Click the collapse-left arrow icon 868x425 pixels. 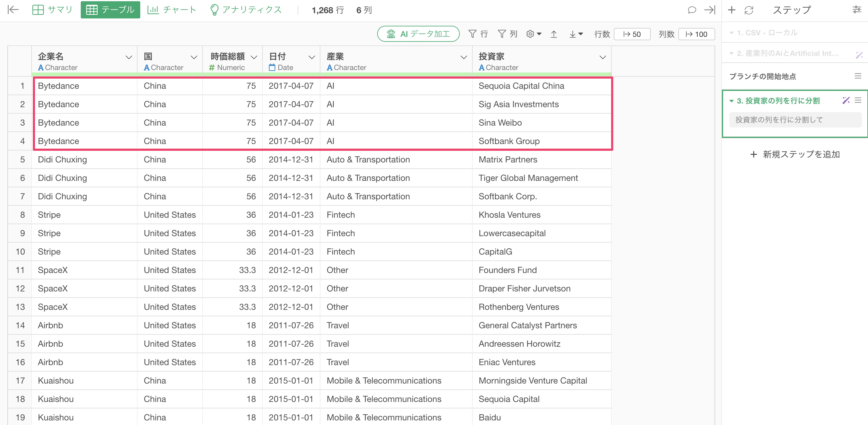(13, 10)
